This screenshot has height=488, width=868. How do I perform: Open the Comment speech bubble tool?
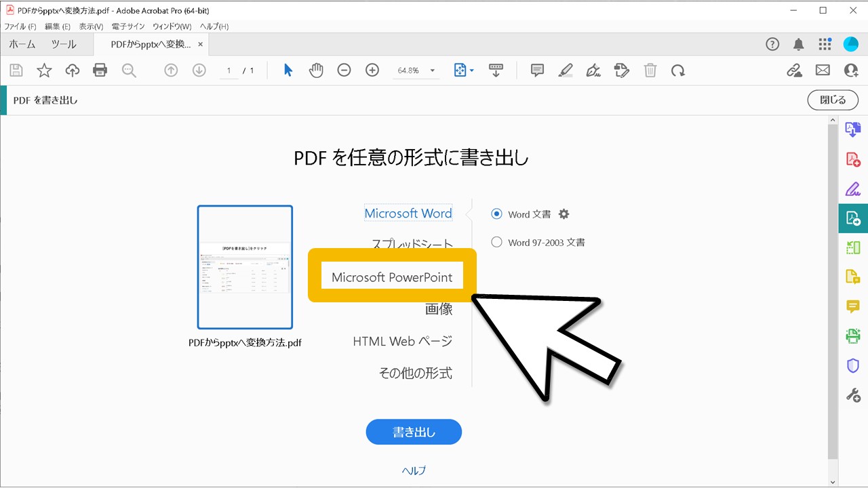[x=536, y=70]
